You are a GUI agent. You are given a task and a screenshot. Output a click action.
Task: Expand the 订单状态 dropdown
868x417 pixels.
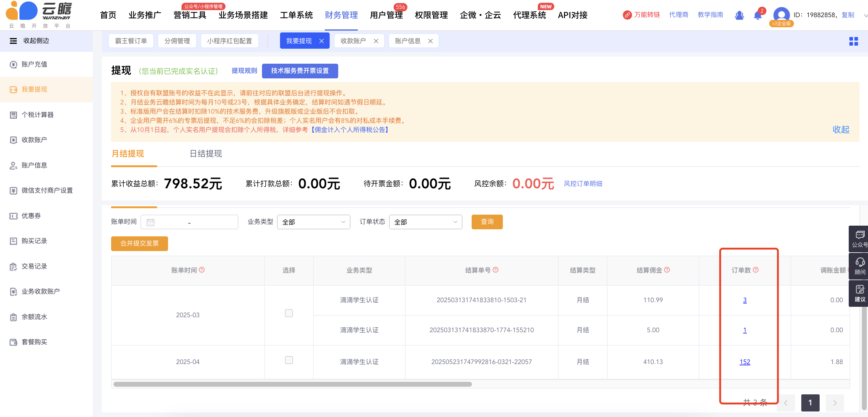[x=425, y=222]
